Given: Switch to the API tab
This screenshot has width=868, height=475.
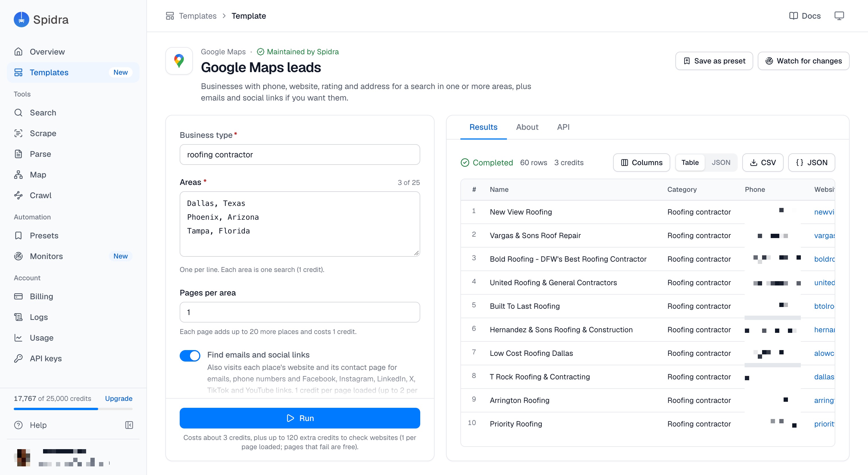Looking at the screenshot, I should tap(563, 127).
